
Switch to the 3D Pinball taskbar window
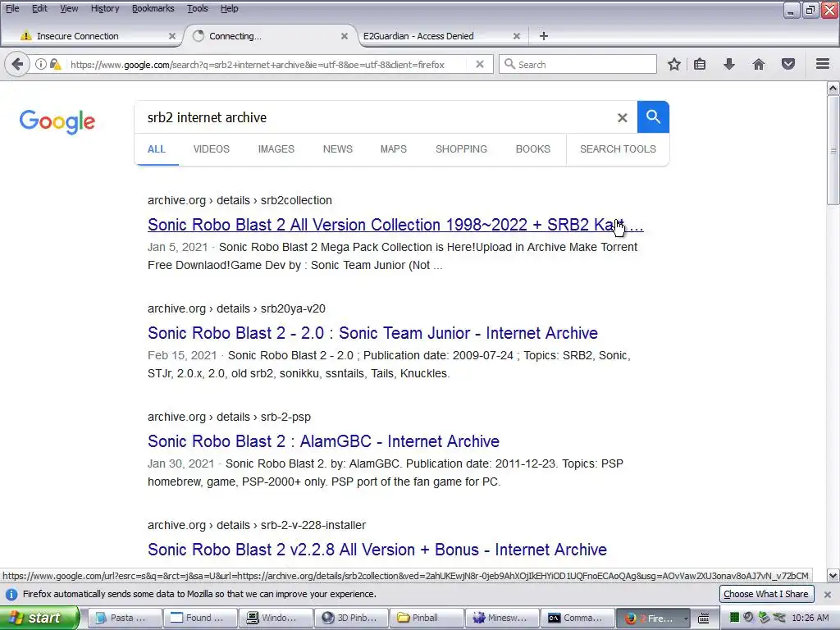tap(351, 618)
